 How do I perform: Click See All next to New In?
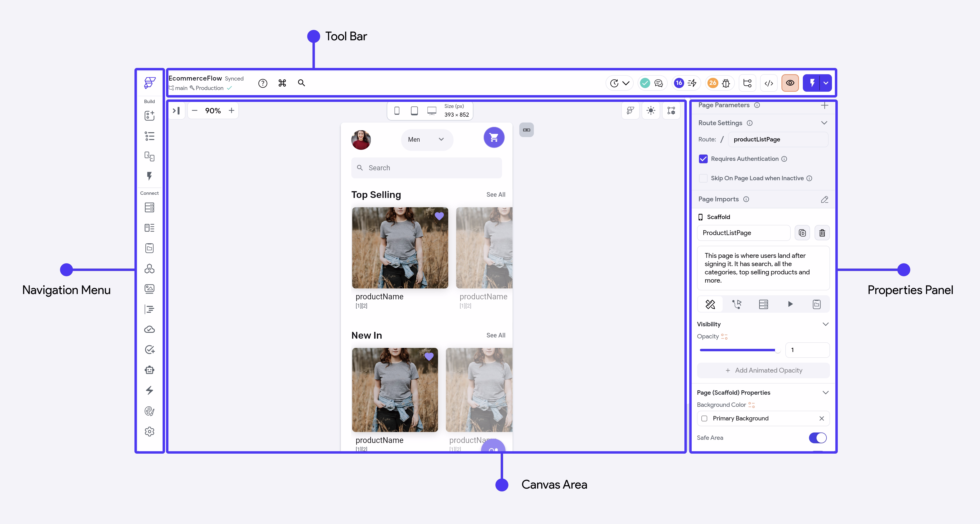click(496, 336)
